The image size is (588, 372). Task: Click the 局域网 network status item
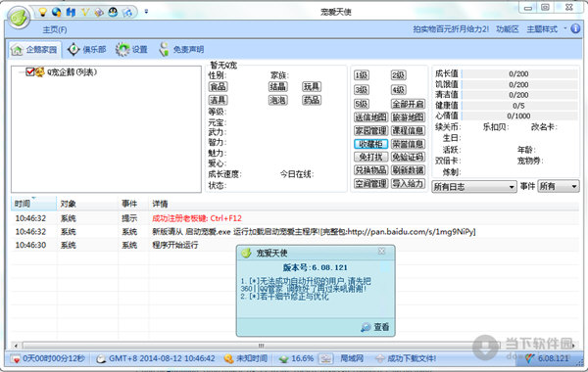(x=352, y=358)
